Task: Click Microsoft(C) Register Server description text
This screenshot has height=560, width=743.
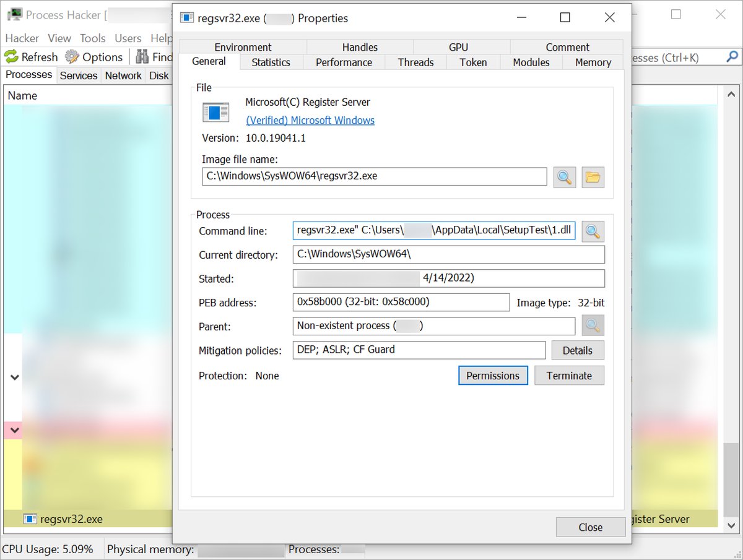Action: (x=308, y=102)
